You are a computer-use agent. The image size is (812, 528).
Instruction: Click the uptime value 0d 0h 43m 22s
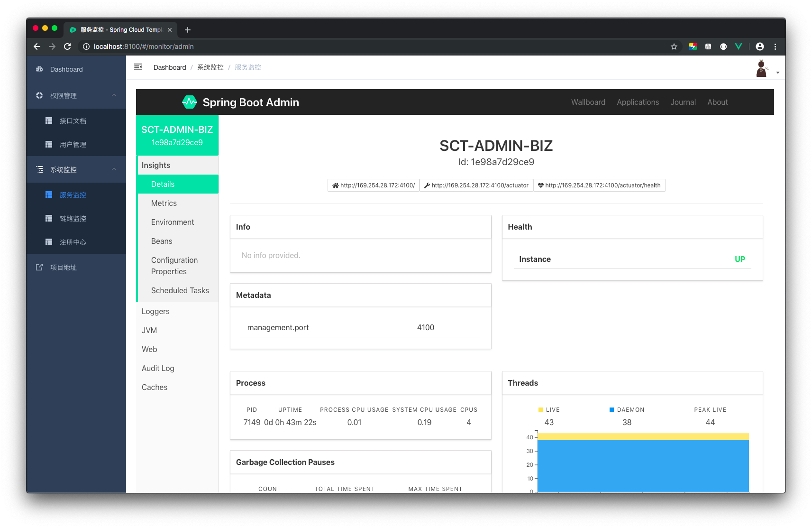[x=290, y=422]
